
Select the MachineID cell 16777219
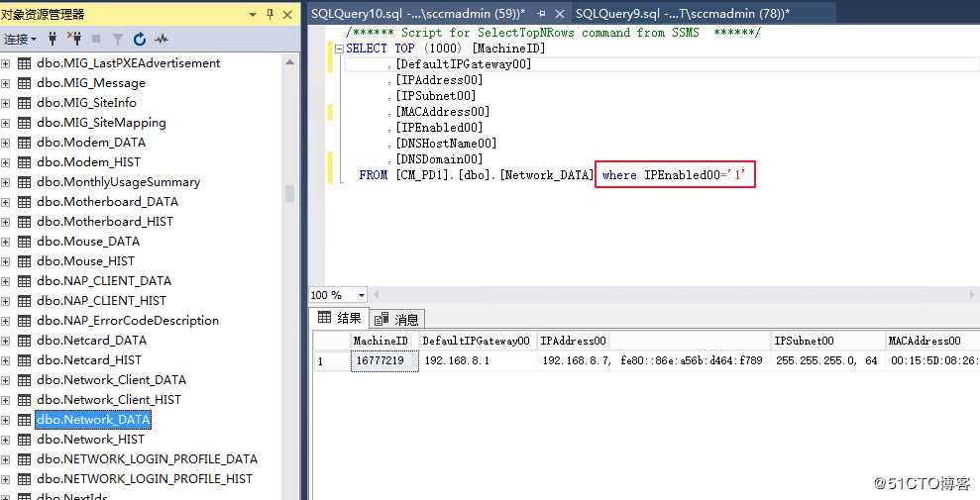pyautogui.click(x=384, y=360)
